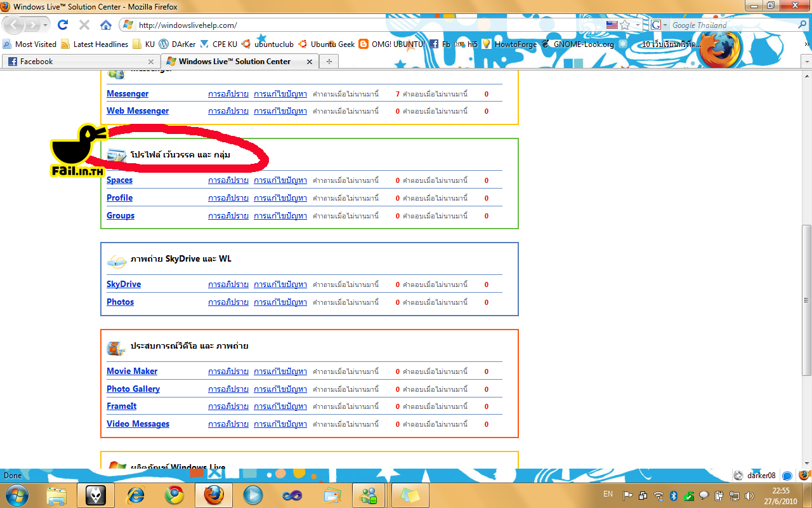Open the Latest Headlines feed bookmark
The height and width of the screenshot is (508, 812).
pyautogui.click(x=95, y=44)
